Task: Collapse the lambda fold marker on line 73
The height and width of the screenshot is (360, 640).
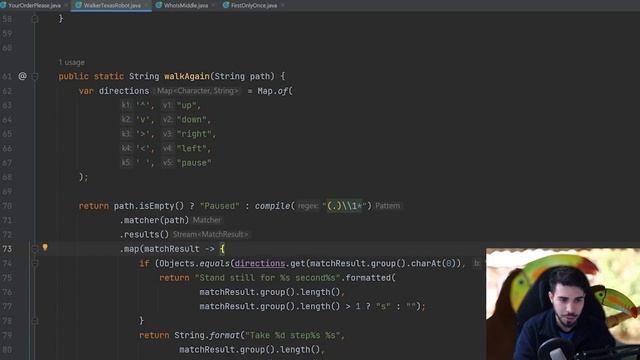Action: [x=35, y=249]
